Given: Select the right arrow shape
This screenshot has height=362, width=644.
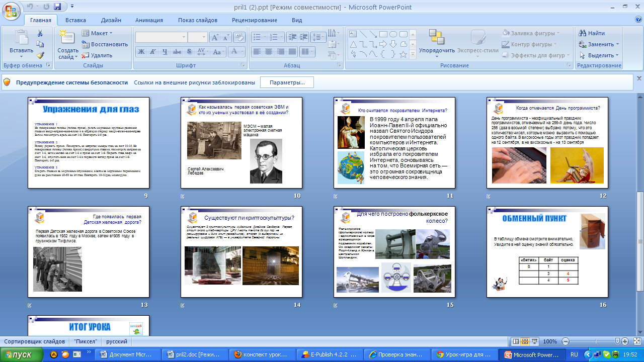Looking at the screenshot, I should tap(383, 44).
